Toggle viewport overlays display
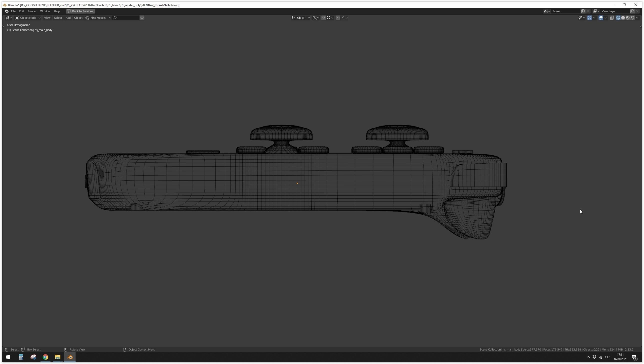Screen dimensions: 644x364 coord(601,18)
